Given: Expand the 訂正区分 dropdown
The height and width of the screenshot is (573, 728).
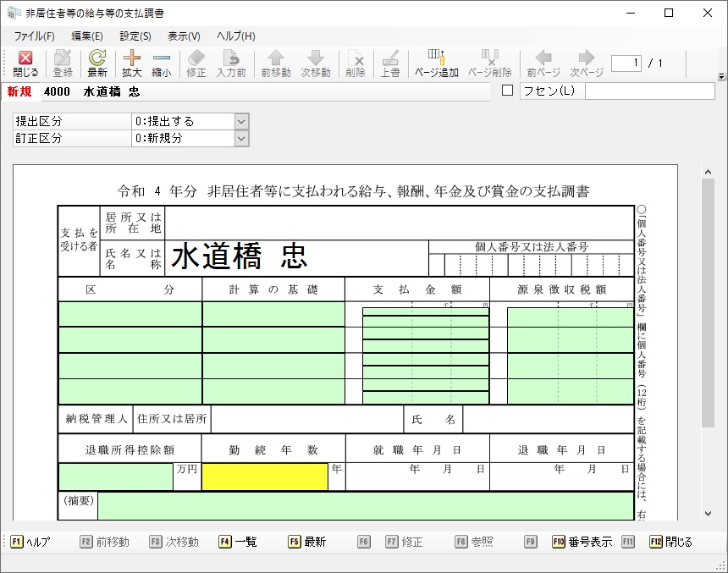Looking at the screenshot, I should pos(241,138).
